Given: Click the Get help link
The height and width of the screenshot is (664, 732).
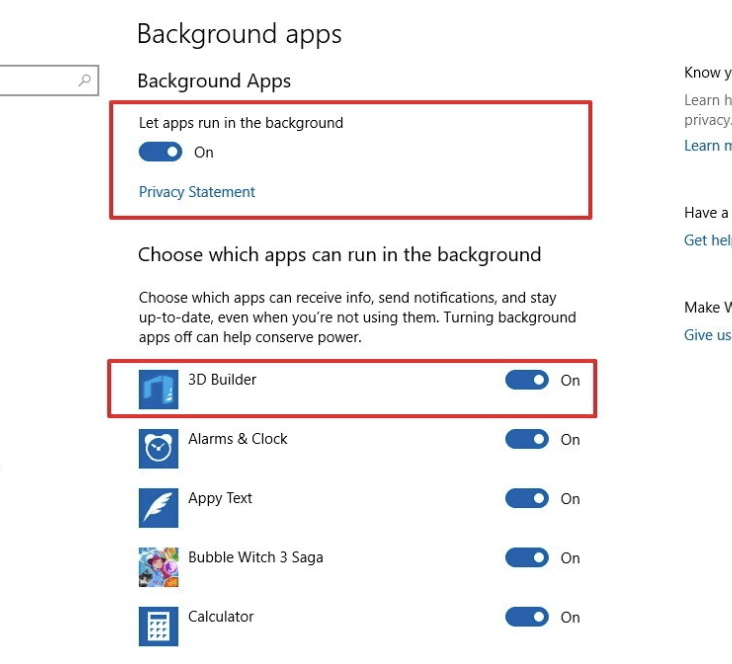Looking at the screenshot, I should click(x=708, y=240).
